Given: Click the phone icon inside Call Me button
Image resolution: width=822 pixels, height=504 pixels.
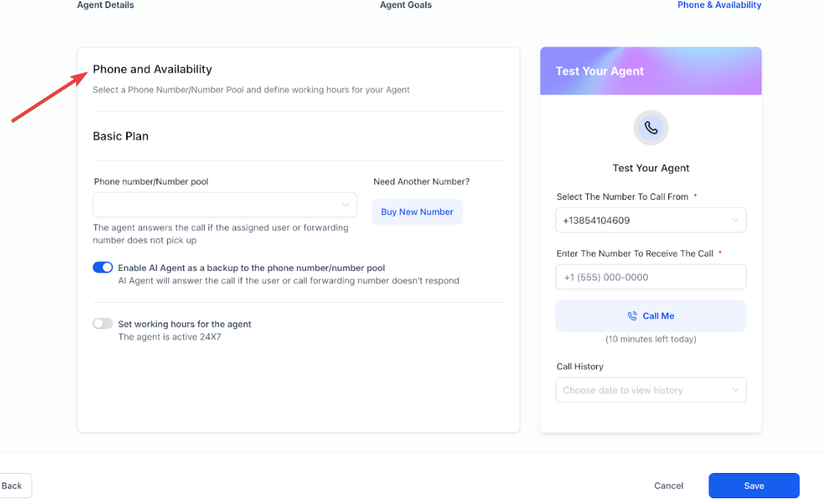Looking at the screenshot, I should coord(632,316).
